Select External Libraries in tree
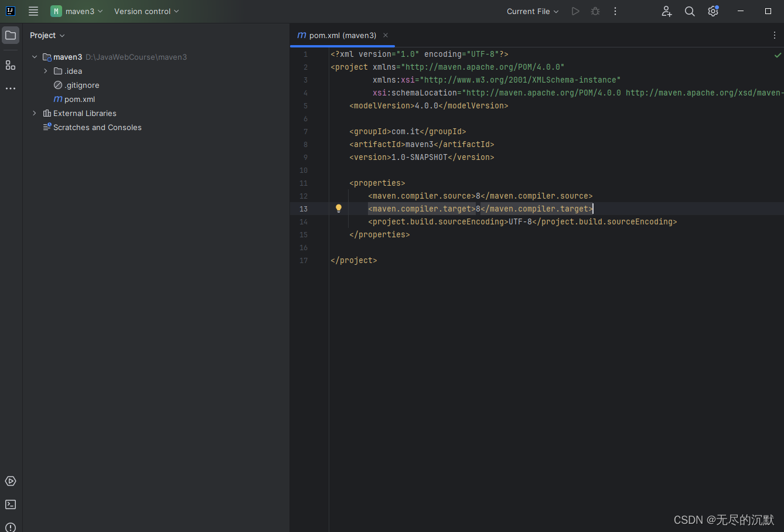 pyautogui.click(x=80, y=113)
